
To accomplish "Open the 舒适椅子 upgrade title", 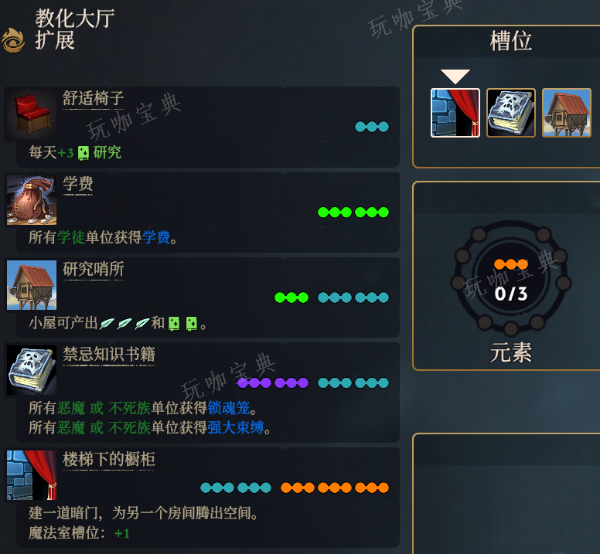I will (x=93, y=98).
